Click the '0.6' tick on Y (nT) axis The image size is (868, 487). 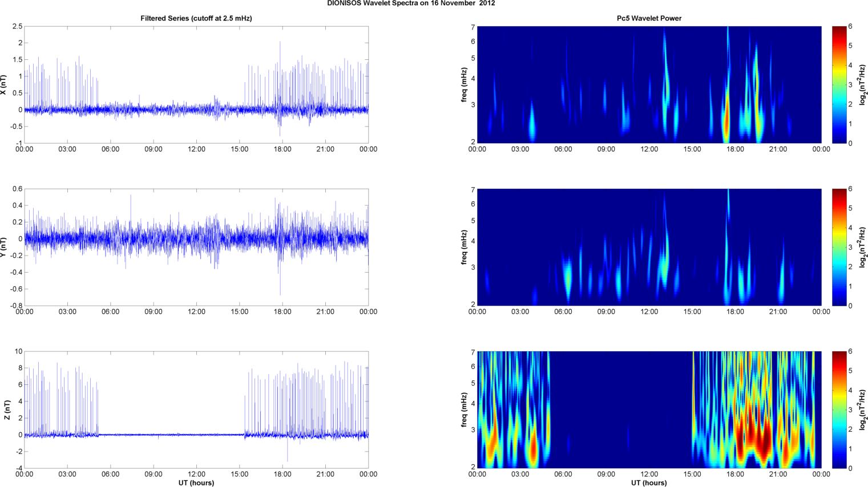[17, 189]
